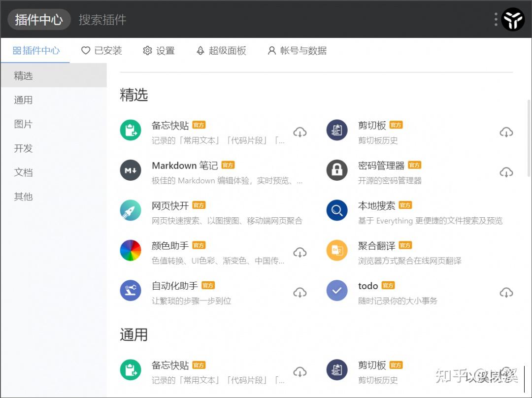Click the 网页快开 rocket icon
Screen dimensions: 532x398
130,211
